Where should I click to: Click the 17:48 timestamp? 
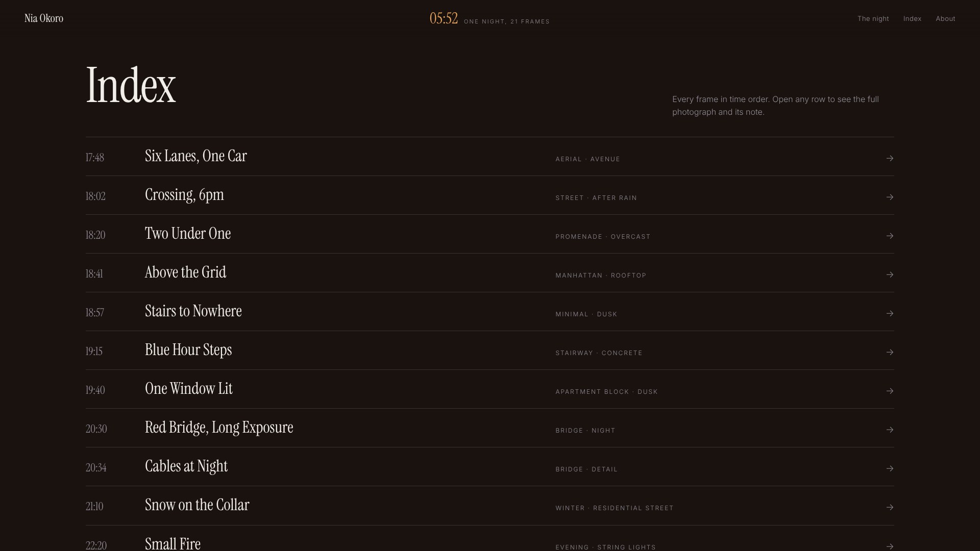pyautogui.click(x=95, y=158)
